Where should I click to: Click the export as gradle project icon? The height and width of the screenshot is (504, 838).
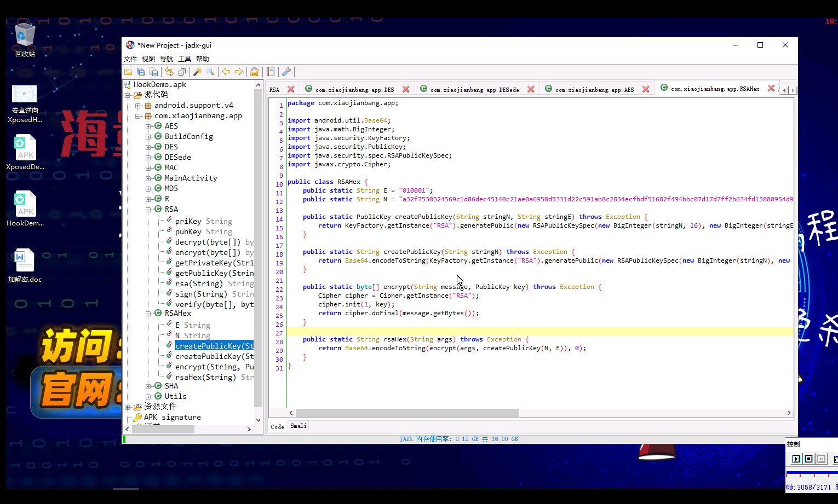point(153,72)
